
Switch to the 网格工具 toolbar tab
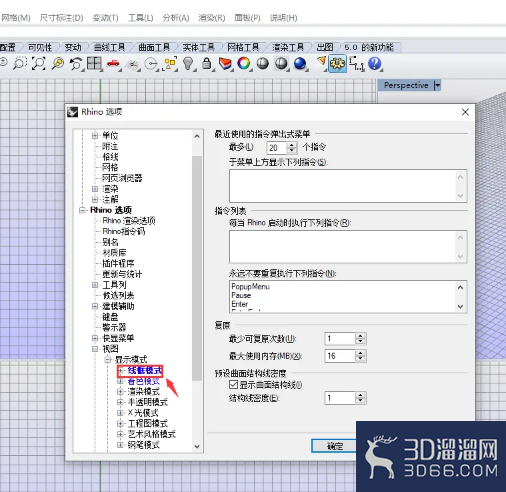click(x=243, y=47)
